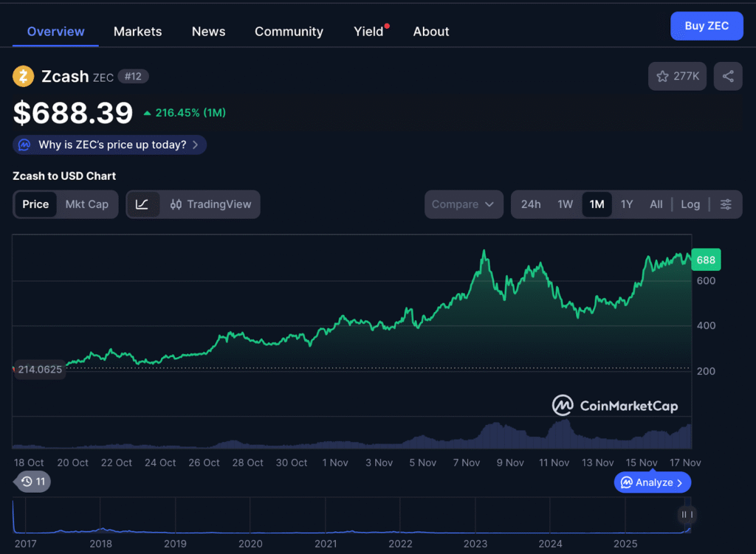Expand 'Why is ZEC's price up today?'
This screenshot has width=756, height=554.
pos(110,145)
